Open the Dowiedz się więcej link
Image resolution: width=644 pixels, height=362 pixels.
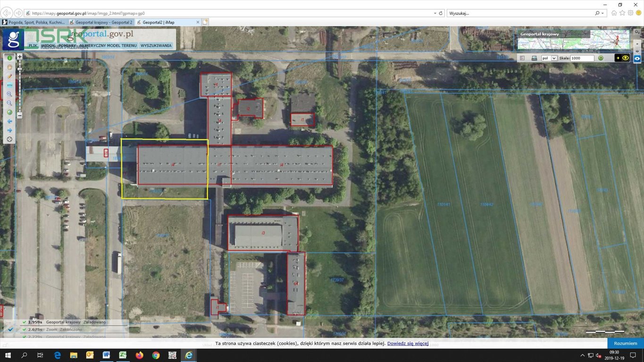[x=408, y=344]
